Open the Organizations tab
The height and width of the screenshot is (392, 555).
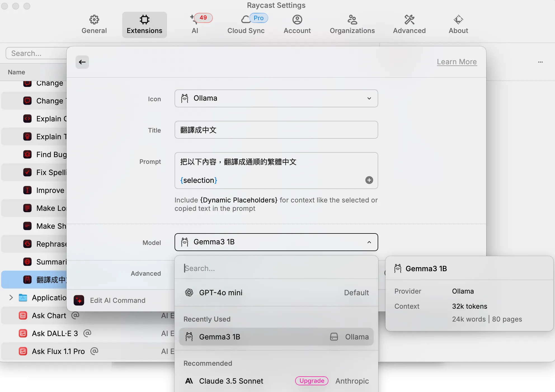point(352,25)
